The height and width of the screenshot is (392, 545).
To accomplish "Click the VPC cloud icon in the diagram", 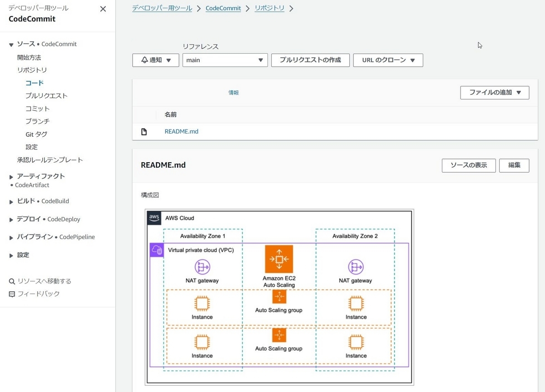I will tap(157, 250).
